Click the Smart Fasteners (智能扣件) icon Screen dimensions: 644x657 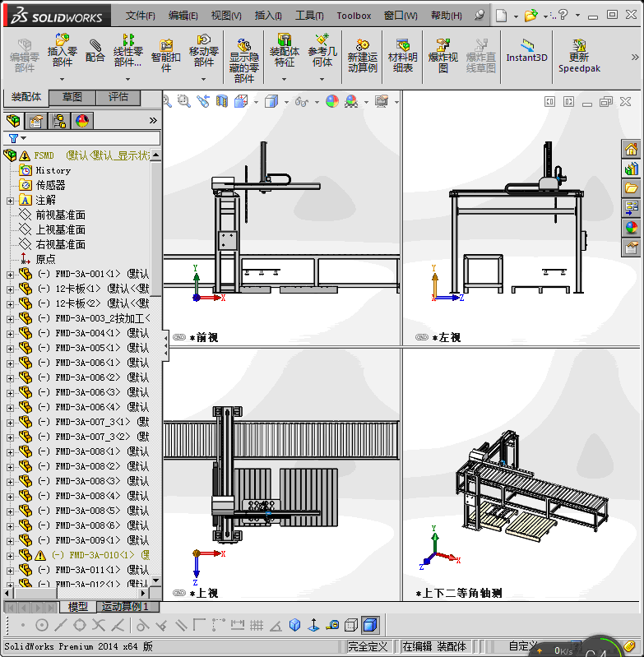pos(166,55)
